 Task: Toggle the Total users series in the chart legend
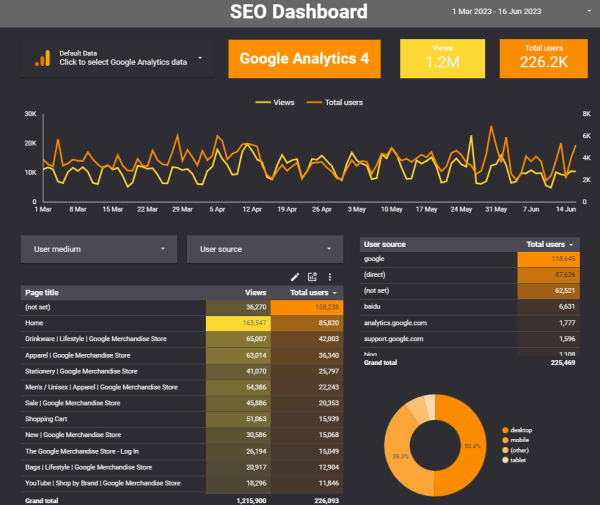click(x=335, y=102)
